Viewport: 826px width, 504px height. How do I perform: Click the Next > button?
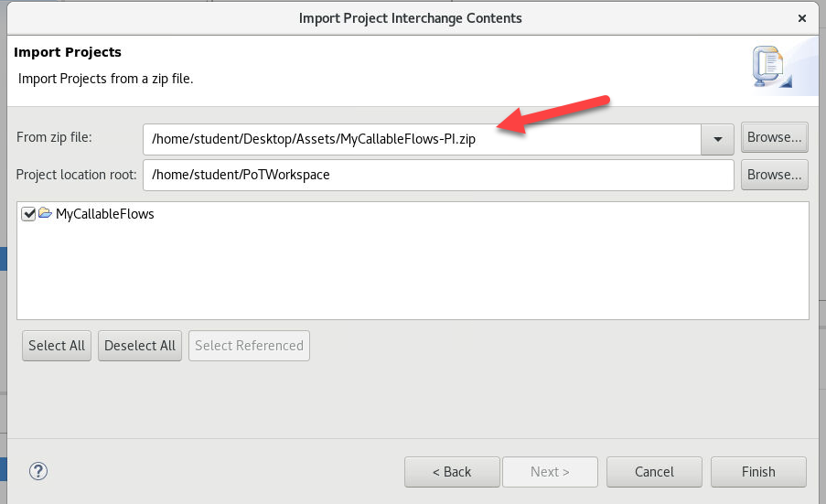click(550, 472)
